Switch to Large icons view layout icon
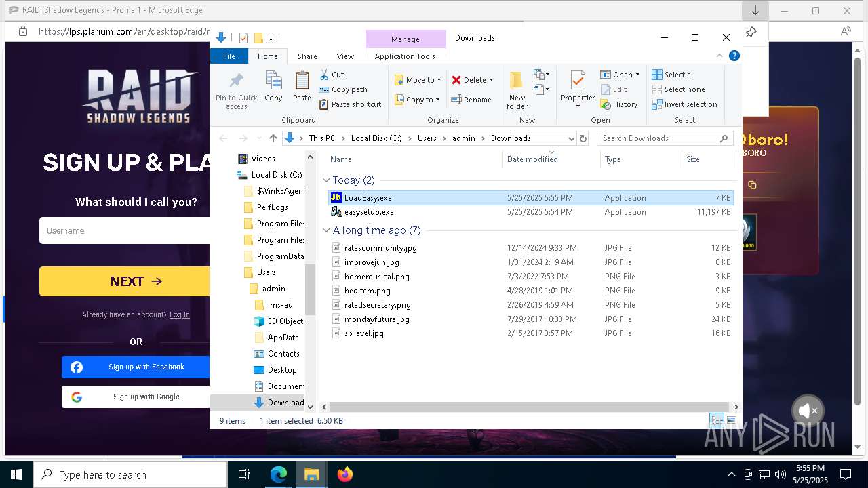The width and height of the screenshot is (868, 488). tap(732, 420)
